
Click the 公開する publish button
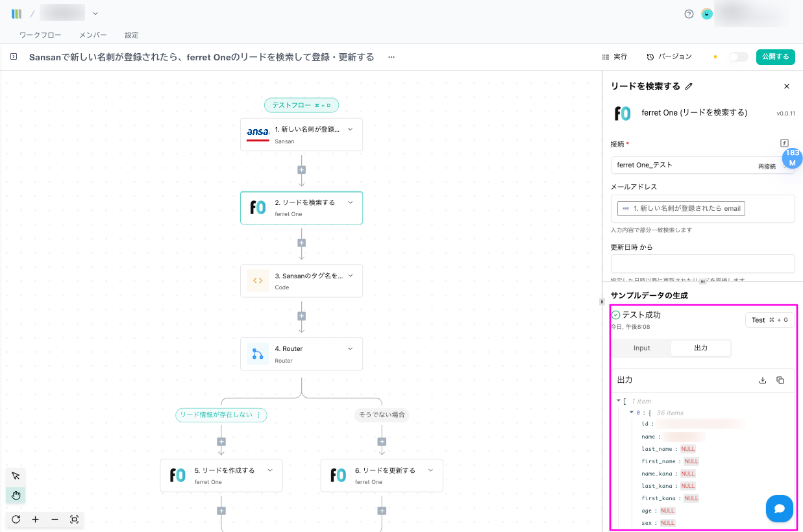click(775, 57)
